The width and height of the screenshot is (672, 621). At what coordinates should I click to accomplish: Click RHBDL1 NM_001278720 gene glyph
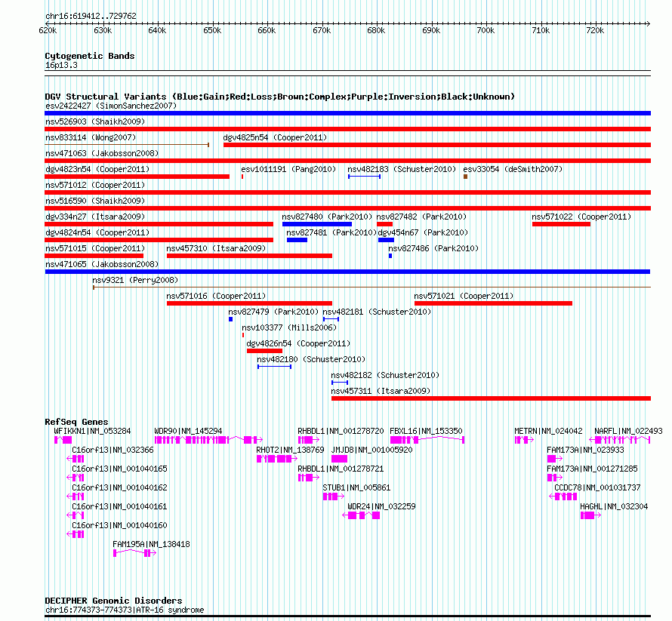pyautogui.click(x=309, y=440)
